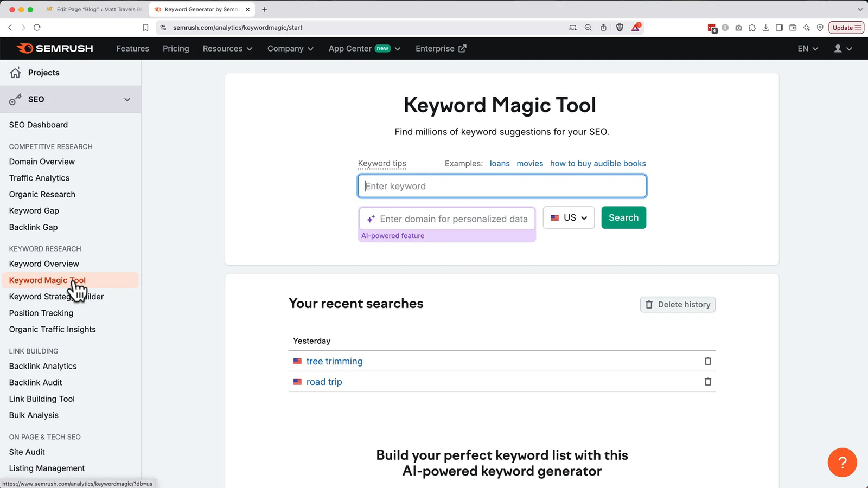Open new browser tab
The height and width of the screenshot is (488, 868).
click(264, 9)
